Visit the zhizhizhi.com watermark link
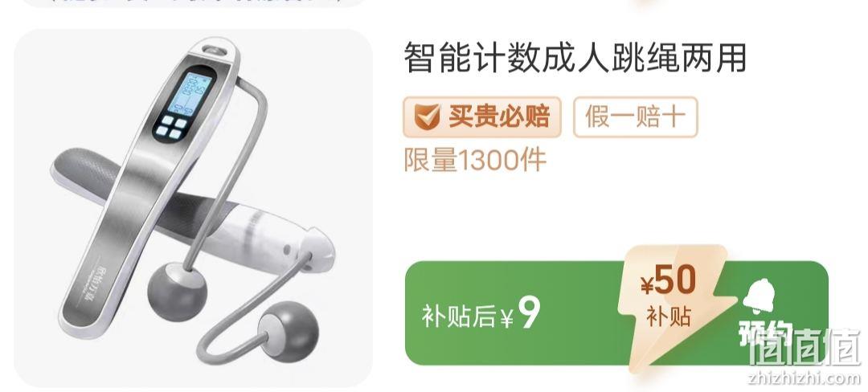Image resolution: width=868 pixels, height=392 pixels. click(804, 378)
